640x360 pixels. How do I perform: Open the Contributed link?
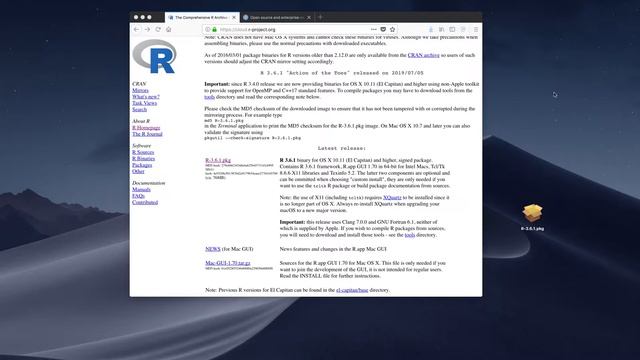pos(145,202)
